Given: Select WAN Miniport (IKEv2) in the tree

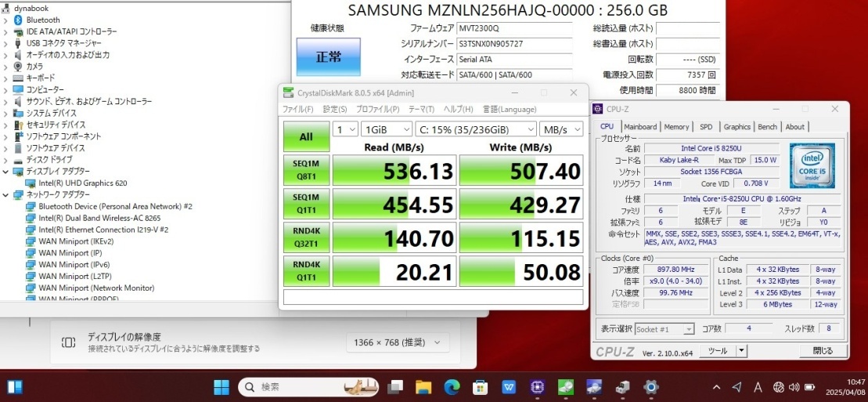Looking at the screenshot, I should pyautogui.click(x=77, y=241).
